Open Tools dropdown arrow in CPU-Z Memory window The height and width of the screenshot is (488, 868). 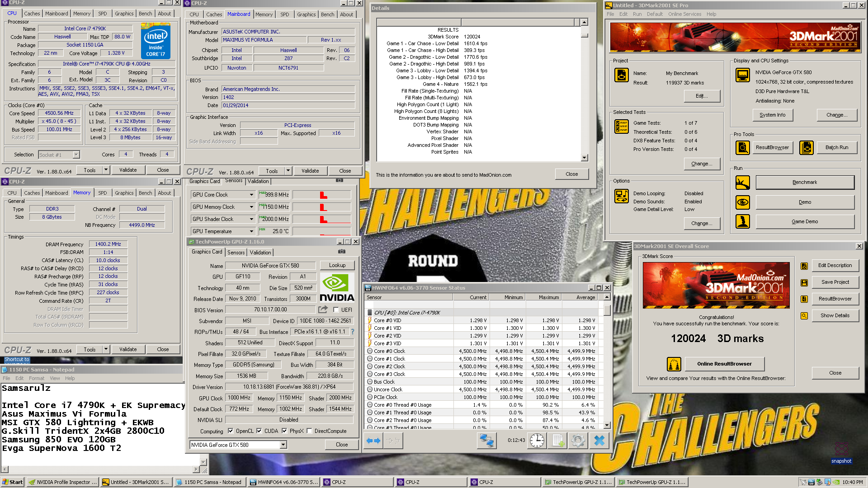point(106,350)
